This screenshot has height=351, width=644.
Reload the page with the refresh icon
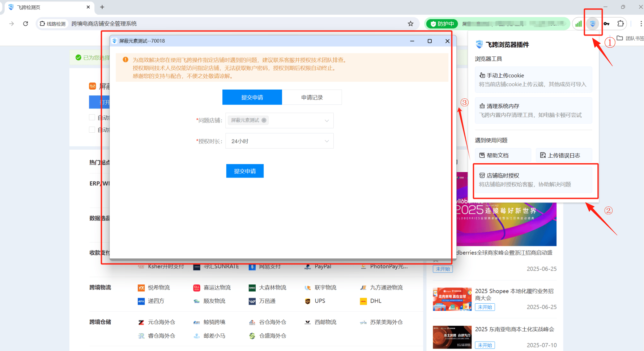(x=25, y=24)
